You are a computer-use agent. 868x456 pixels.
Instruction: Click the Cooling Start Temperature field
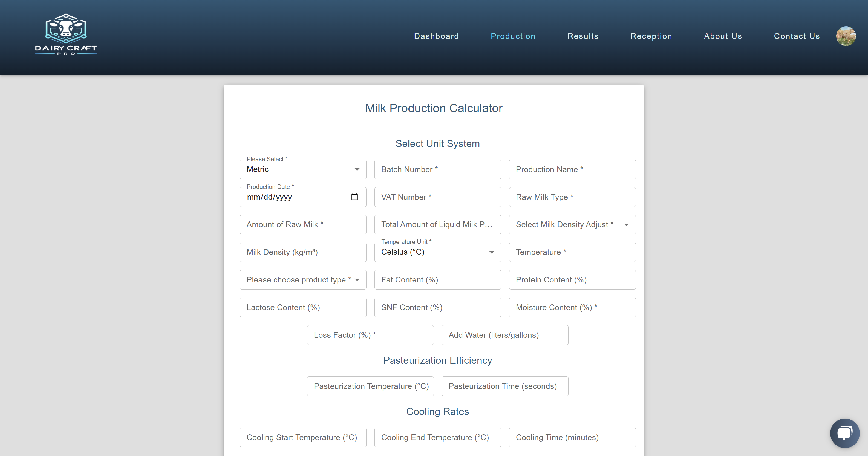(x=302, y=437)
